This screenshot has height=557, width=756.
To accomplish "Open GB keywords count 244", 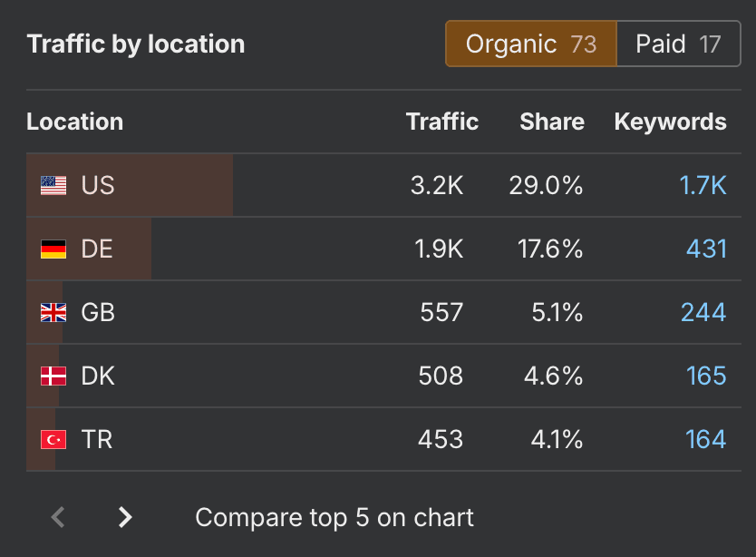I will (703, 312).
